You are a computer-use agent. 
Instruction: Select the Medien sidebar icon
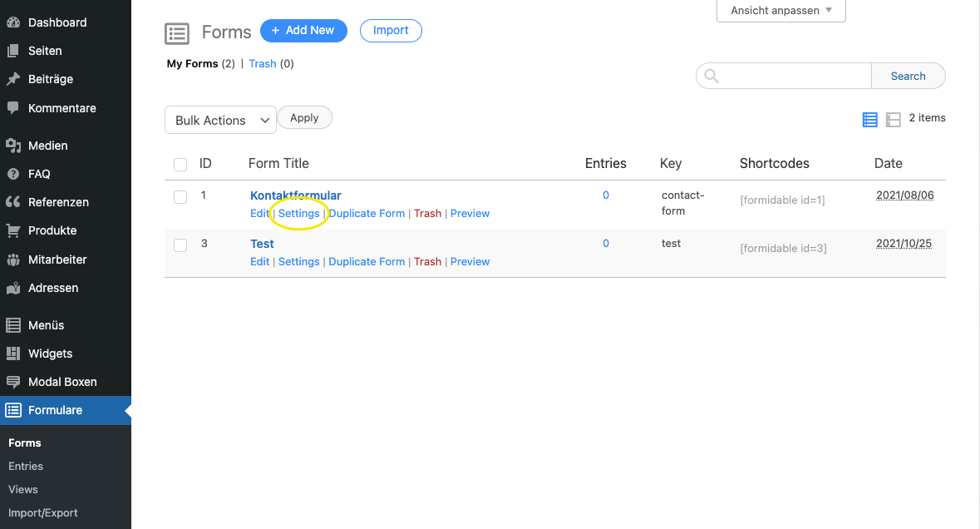point(15,146)
